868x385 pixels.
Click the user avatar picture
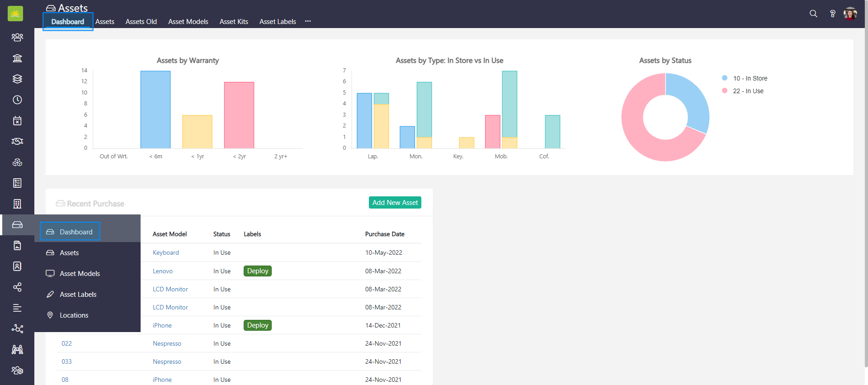coord(850,14)
